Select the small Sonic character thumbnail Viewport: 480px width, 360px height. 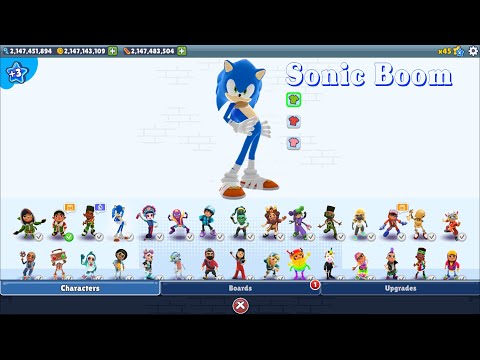coord(119,223)
